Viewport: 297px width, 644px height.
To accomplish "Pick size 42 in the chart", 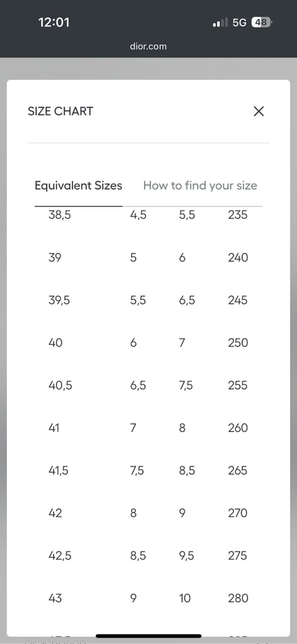I will coord(55,513).
